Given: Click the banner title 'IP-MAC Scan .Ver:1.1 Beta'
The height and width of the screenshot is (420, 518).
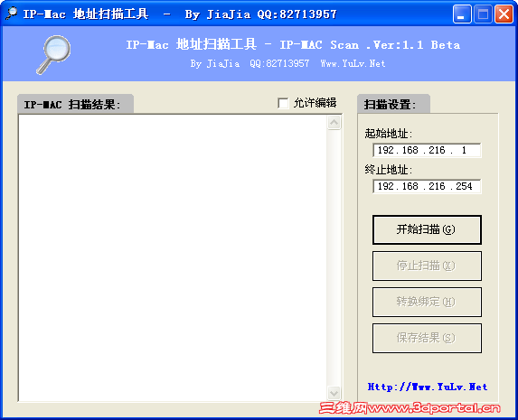Looking at the screenshot, I should [370, 44].
